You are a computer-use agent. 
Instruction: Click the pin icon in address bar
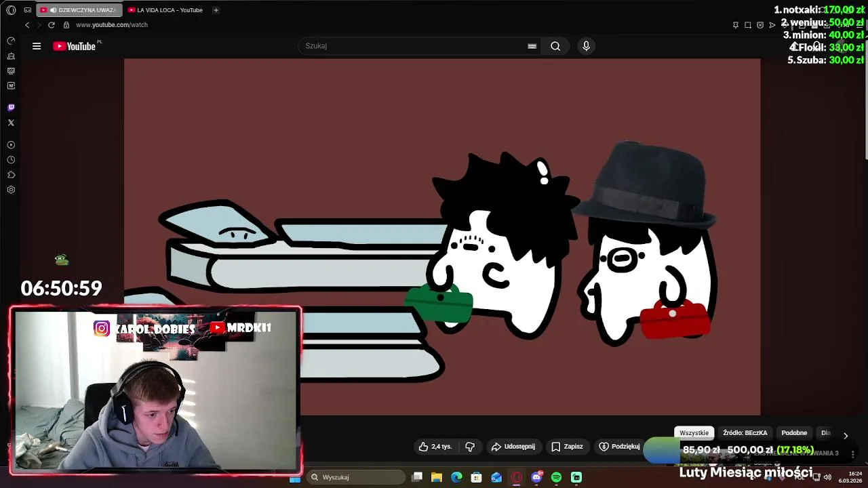tap(736, 25)
